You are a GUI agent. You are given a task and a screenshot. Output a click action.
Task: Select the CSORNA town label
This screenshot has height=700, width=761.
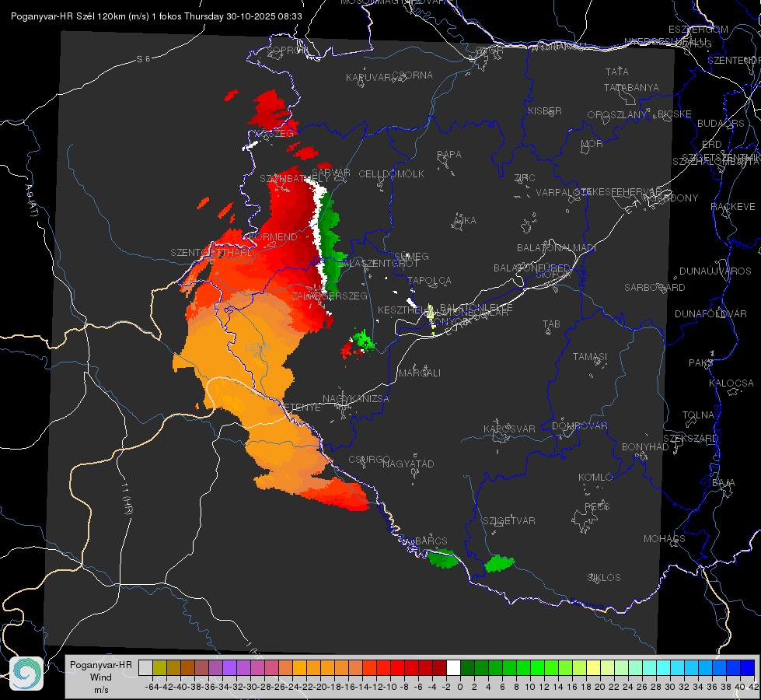(x=413, y=75)
